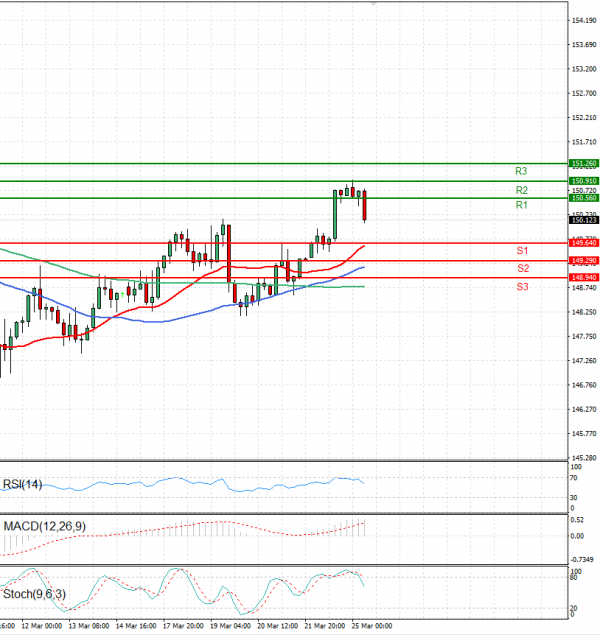The image size is (600, 635).
Task: Click the MACD(12,26,9) indicator label
Action: tap(45, 526)
